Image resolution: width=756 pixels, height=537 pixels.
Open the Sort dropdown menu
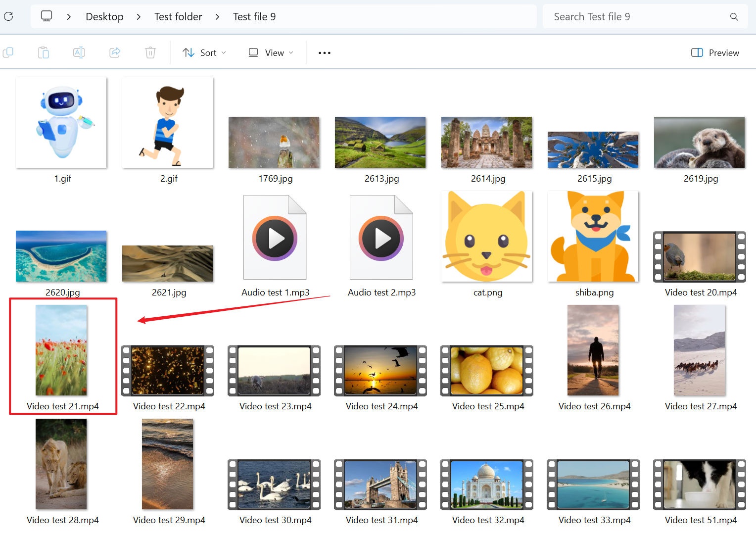tap(204, 53)
